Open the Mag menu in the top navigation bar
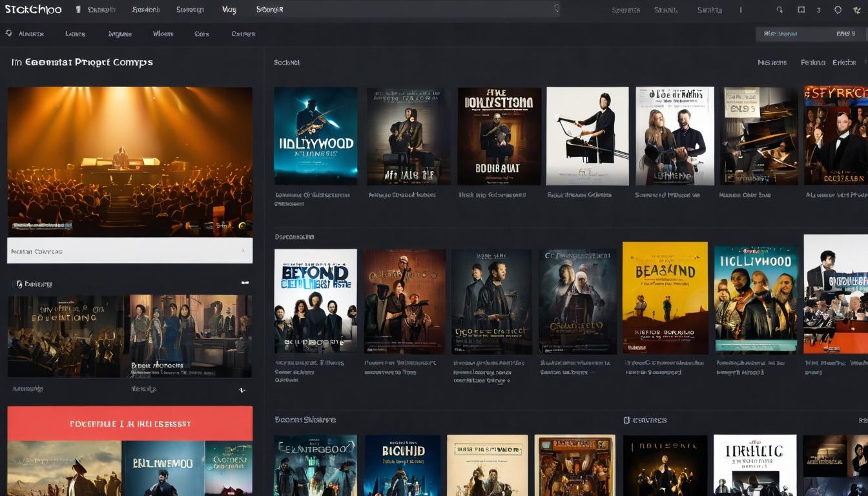This screenshot has height=496, width=868. tap(229, 10)
